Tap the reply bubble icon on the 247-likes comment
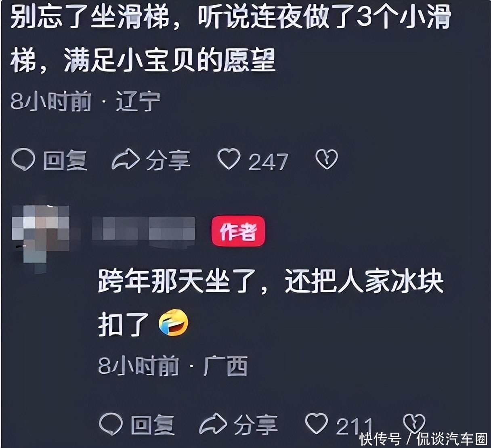Viewport: 491px width, 448px height. (x=23, y=160)
